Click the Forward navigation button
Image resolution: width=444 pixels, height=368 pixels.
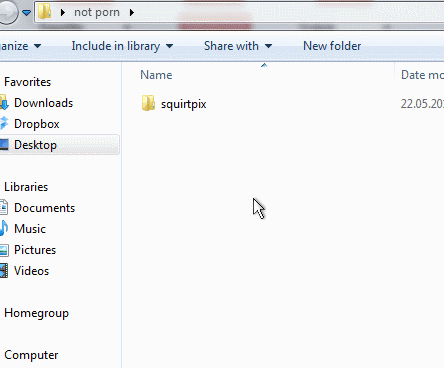pyautogui.click(x=8, y=13)
